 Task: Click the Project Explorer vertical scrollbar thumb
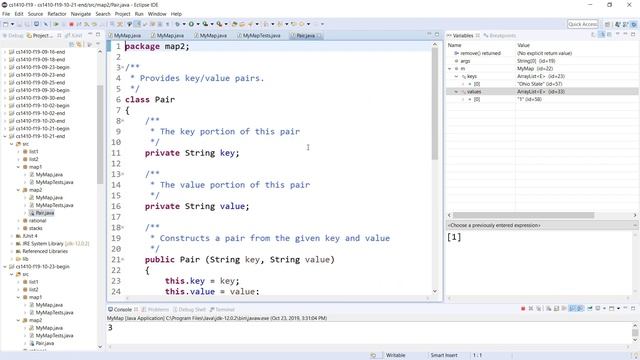tap(100, 135)
